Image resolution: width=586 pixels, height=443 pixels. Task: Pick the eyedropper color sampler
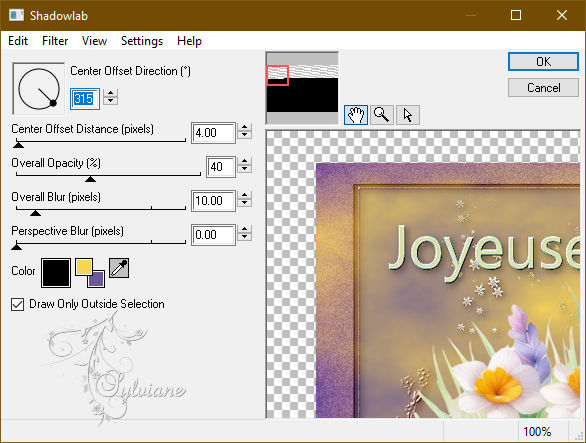point(119,268)
